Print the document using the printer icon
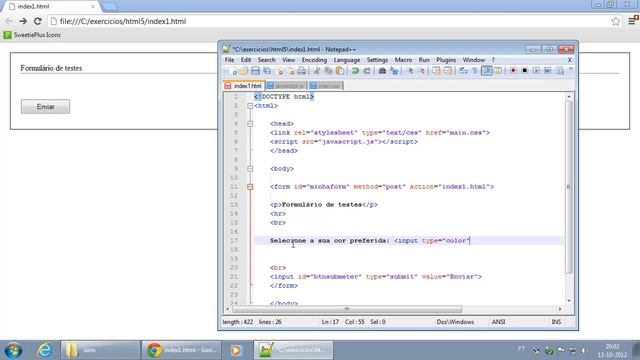The image size is (640, 360). [301, 71]
